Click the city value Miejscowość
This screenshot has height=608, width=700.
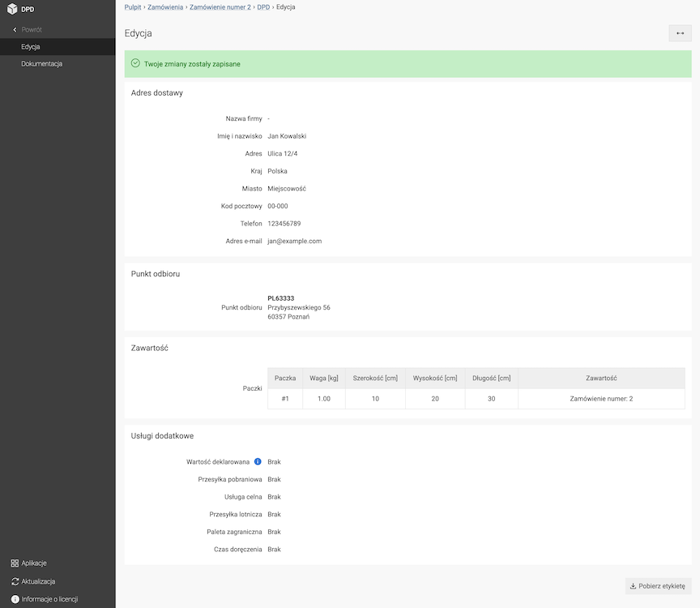(x=287, y=189)
